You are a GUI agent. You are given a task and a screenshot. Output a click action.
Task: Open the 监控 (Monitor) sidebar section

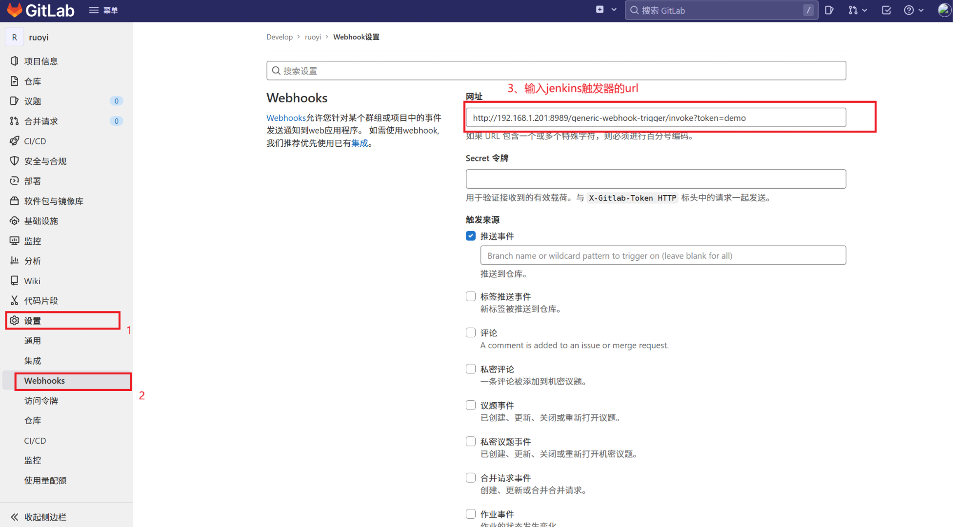tap(32, 240)
